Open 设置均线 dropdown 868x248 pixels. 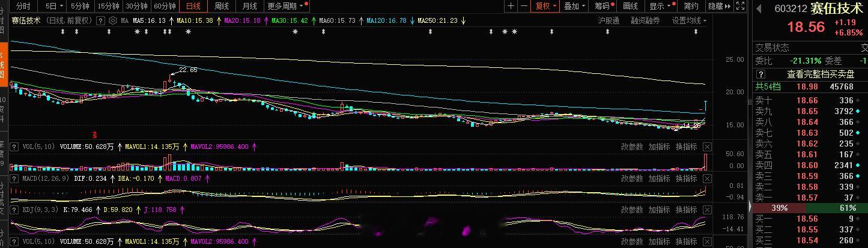coord(688,20)
